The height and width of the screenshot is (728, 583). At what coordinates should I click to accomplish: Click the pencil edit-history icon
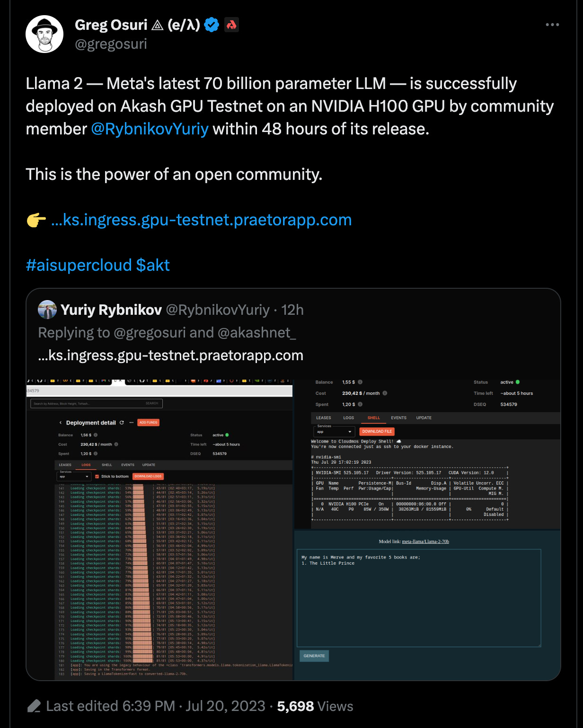click(34, 706)
